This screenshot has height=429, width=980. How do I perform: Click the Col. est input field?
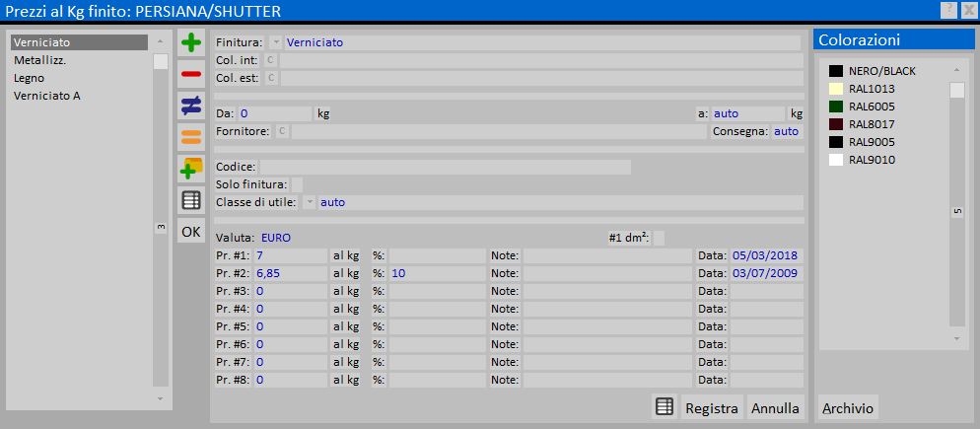click(x=541, y=78)
